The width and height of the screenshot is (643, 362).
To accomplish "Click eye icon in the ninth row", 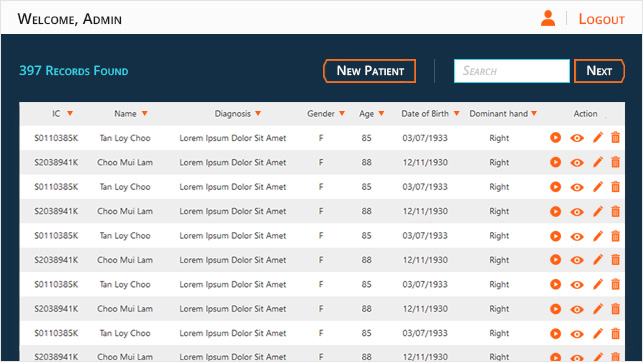I will tap(577, 334).
